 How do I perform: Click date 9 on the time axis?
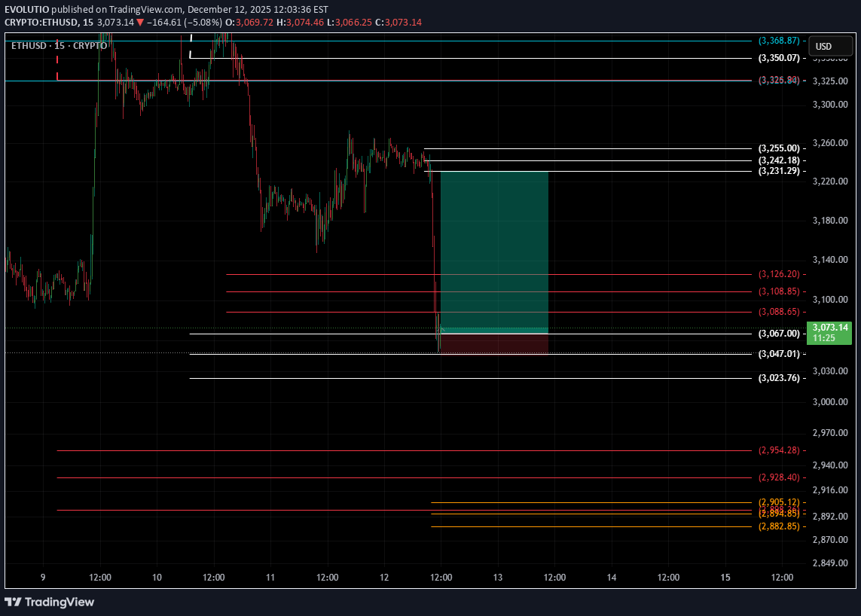tap(43, 577)
